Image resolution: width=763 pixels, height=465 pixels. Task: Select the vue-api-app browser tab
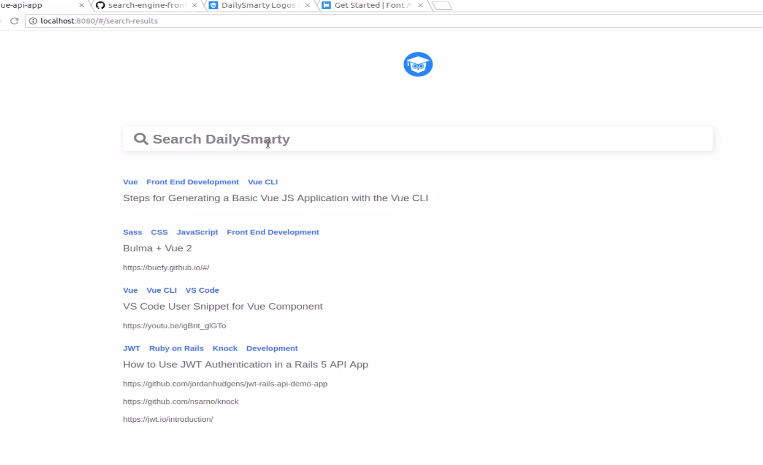point(39,5)
